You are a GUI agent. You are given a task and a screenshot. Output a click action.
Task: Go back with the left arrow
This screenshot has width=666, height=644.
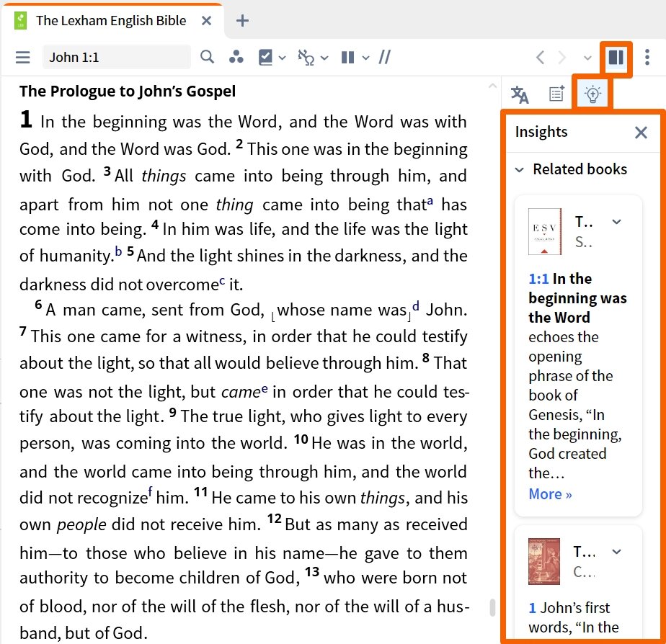click(x=540, y=57)
